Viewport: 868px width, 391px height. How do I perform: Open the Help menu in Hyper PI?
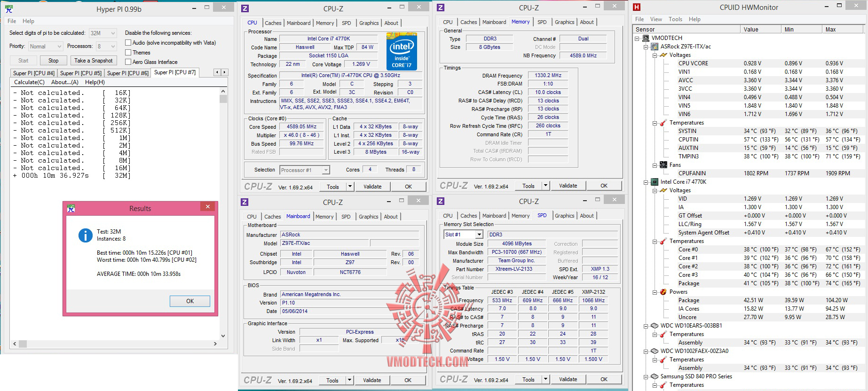click(x=28, y=21)
